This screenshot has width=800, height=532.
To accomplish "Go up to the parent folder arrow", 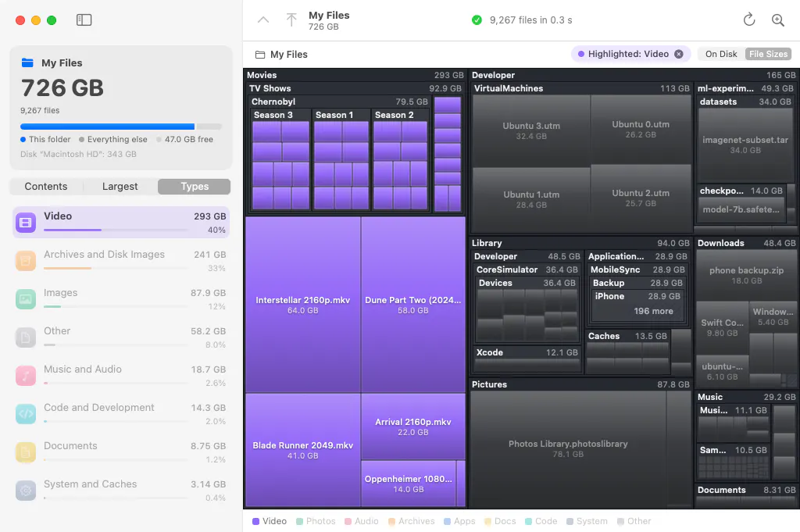I will (x=263, y=20).
